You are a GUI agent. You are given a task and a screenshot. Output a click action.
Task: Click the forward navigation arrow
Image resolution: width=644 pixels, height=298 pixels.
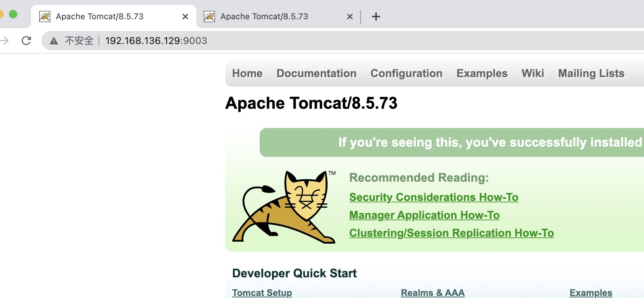click(4, 41)
